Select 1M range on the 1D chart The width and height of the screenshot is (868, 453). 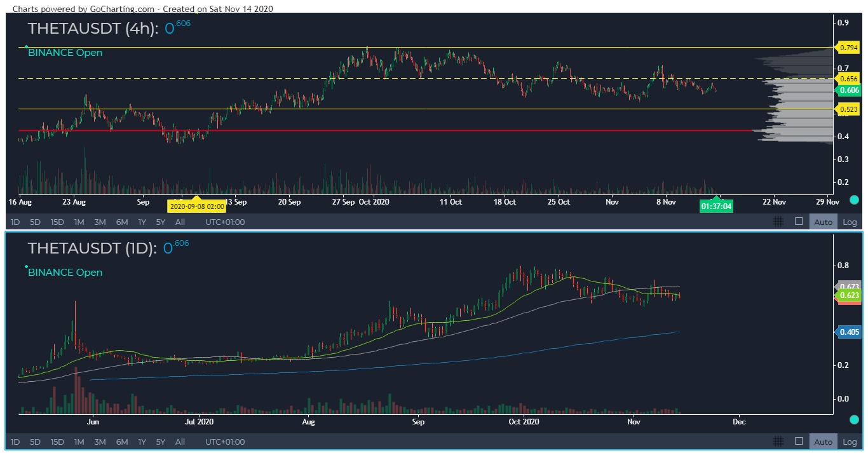coord(79,442)
